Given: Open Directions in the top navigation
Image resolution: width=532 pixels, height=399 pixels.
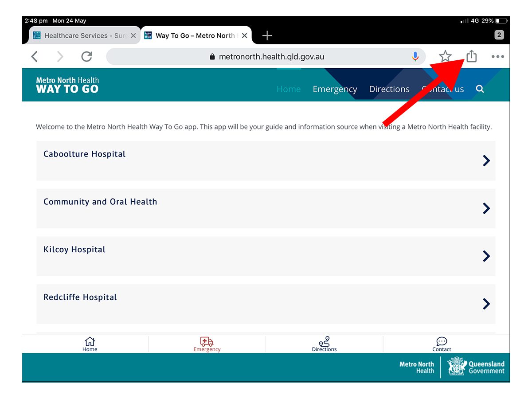Looking at the screenshot, I should coord(389,89).
